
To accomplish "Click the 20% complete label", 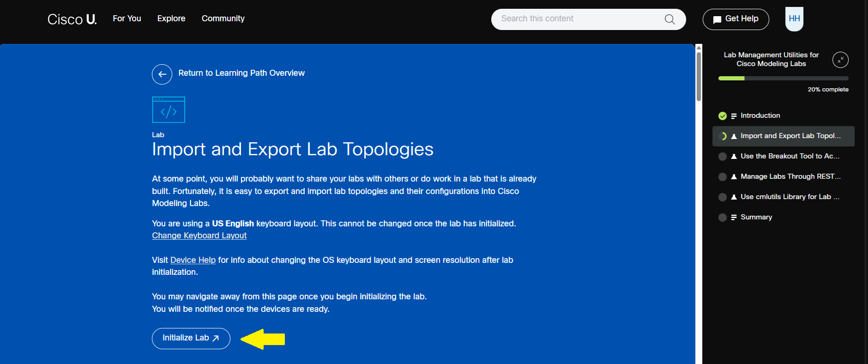I will tap(828, 90).
